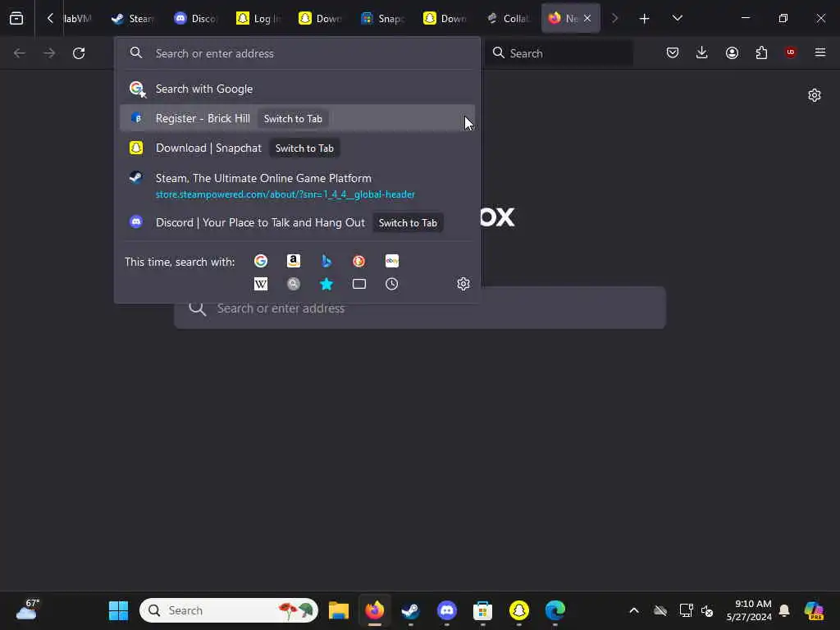
Task: Close the New Tab tab
Action: (587, 18)
